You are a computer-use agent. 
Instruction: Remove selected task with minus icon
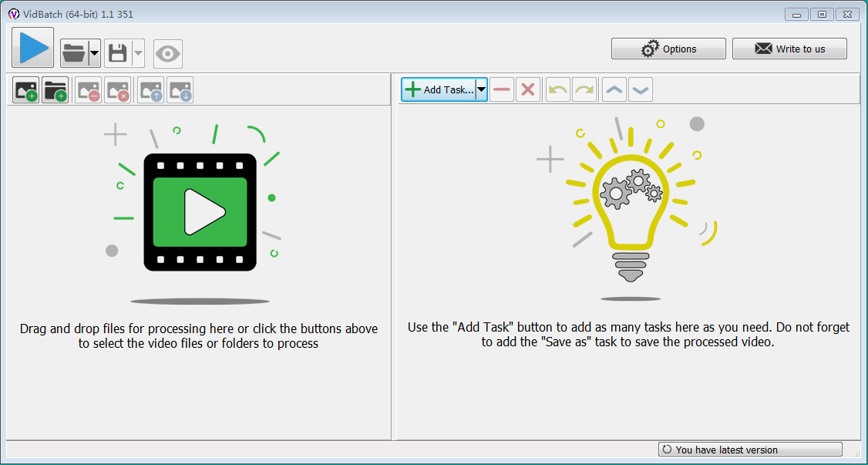pos(502,89)
